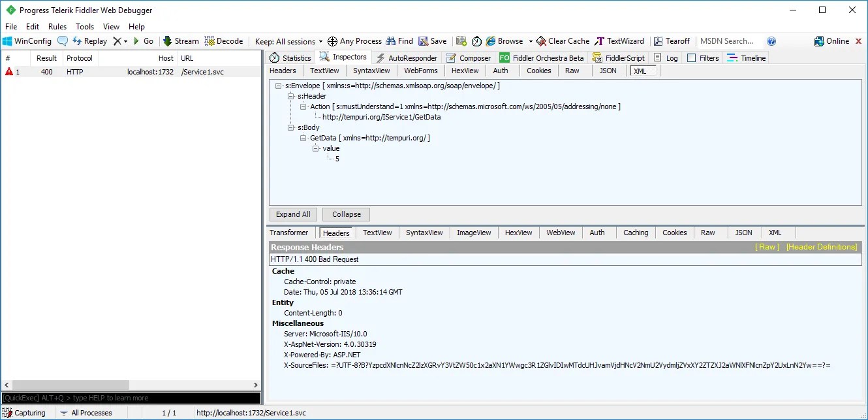Open the Rules menu
This screenshot has width=868, height=420.
(57, 27)
